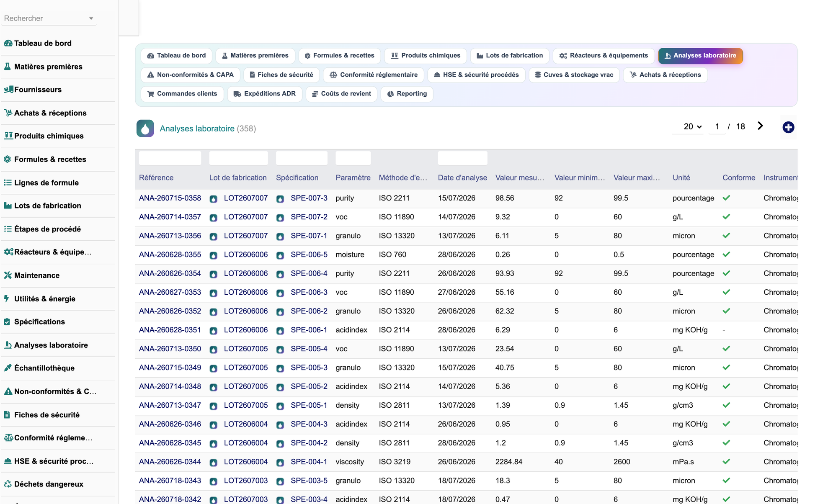Click specification icon beside SPE-006-5
Viewport: 815px width, 504px height.
click(280, 255)
